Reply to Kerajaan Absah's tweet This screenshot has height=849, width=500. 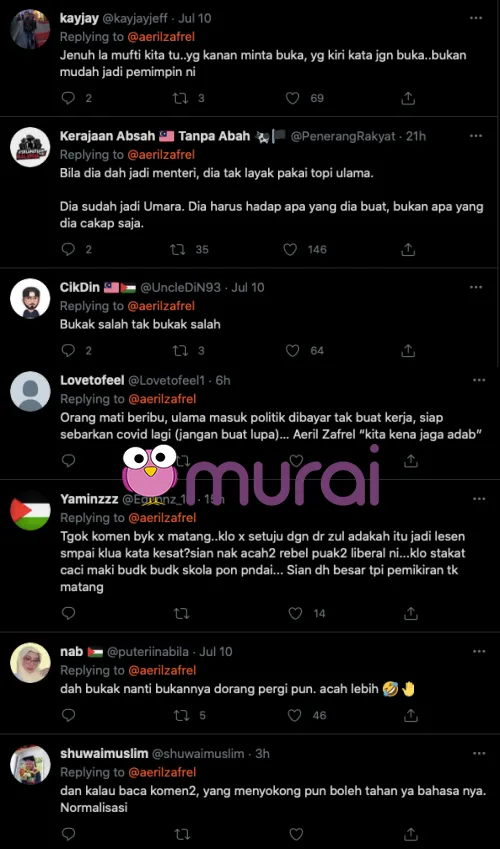68,249
